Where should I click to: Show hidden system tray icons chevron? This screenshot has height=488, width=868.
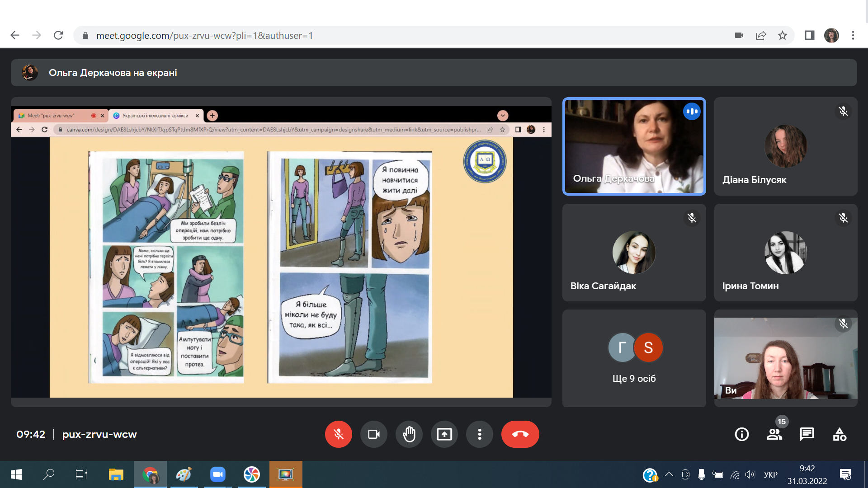point(669,474)
